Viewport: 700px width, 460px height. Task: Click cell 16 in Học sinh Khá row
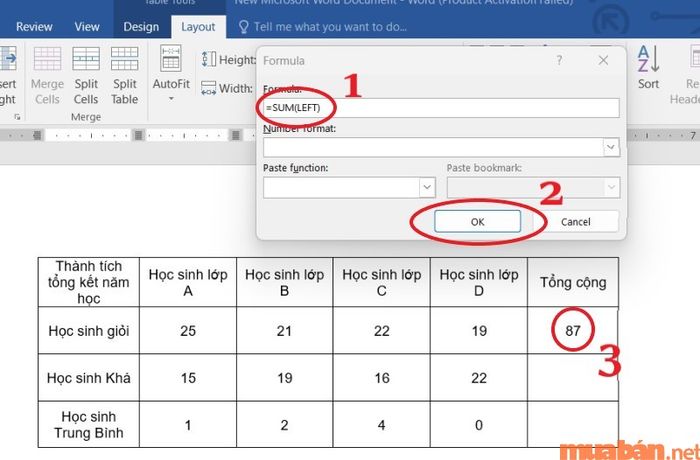(382, 378)
